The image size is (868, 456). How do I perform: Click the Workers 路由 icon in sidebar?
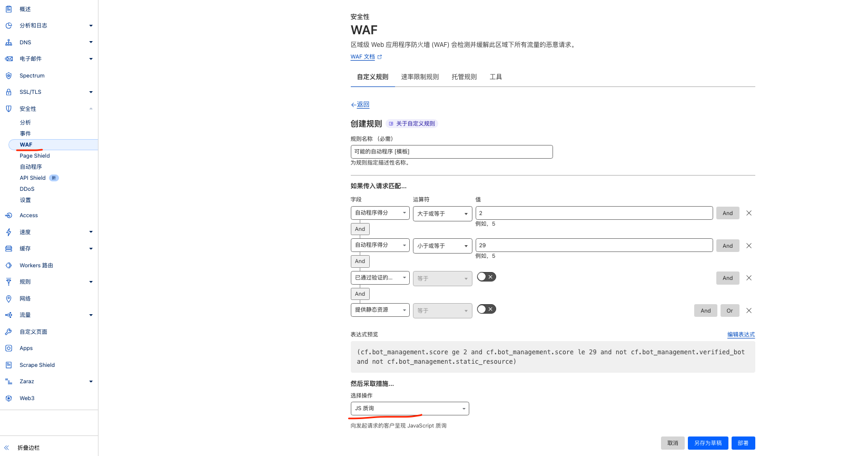(8, 265)
